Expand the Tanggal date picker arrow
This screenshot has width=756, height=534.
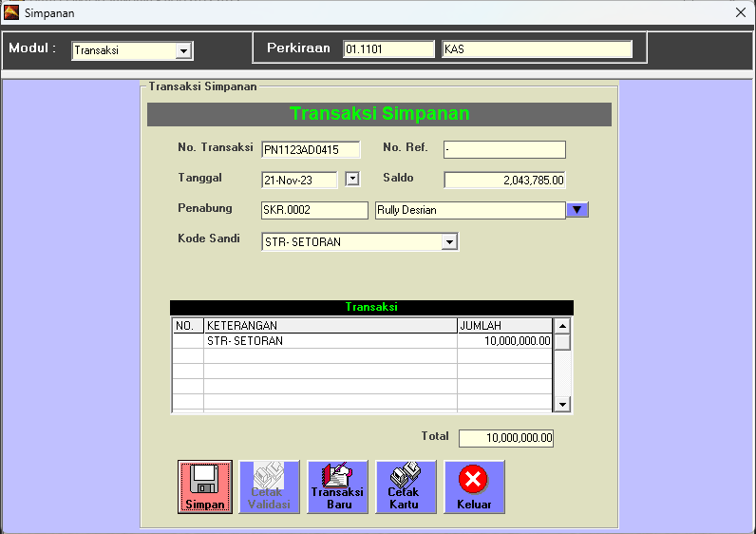[351, 178]
